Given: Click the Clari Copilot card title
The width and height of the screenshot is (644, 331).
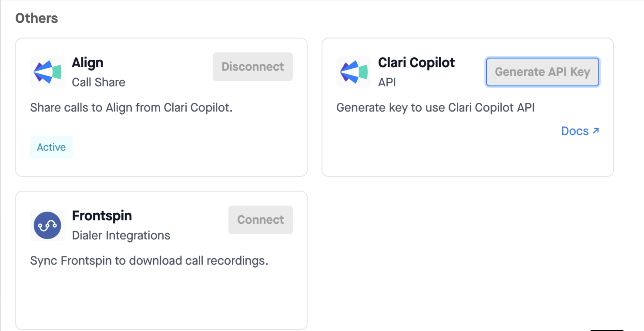Looking at the screenshot, I should tap(416, 62).
